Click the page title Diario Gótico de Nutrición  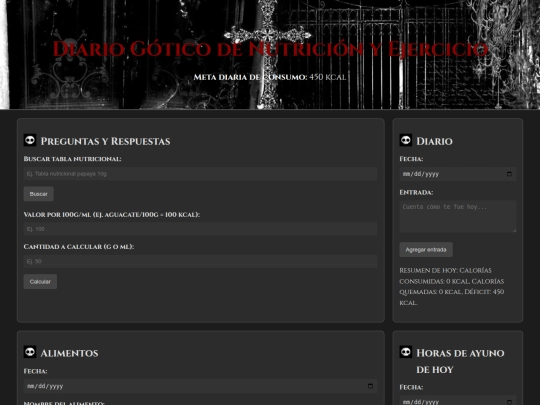(x=270, y=49)
